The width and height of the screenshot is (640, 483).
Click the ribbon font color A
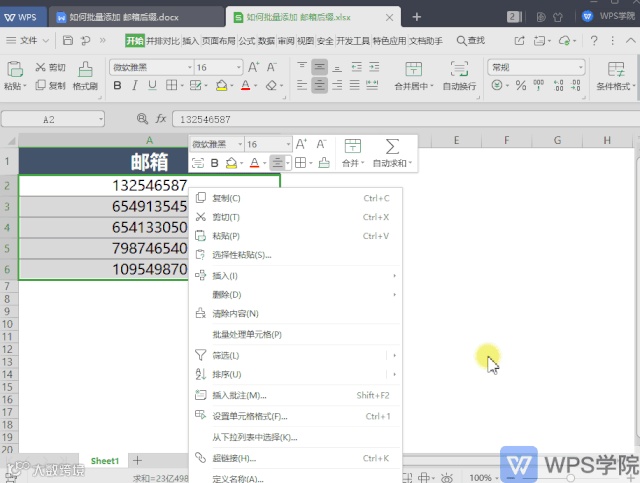[245, 85]
